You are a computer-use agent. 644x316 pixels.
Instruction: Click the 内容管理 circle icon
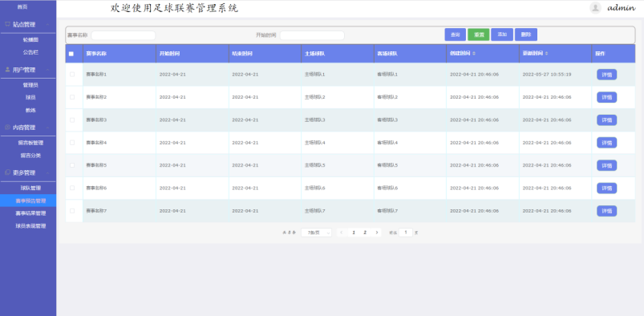point(7,128)
